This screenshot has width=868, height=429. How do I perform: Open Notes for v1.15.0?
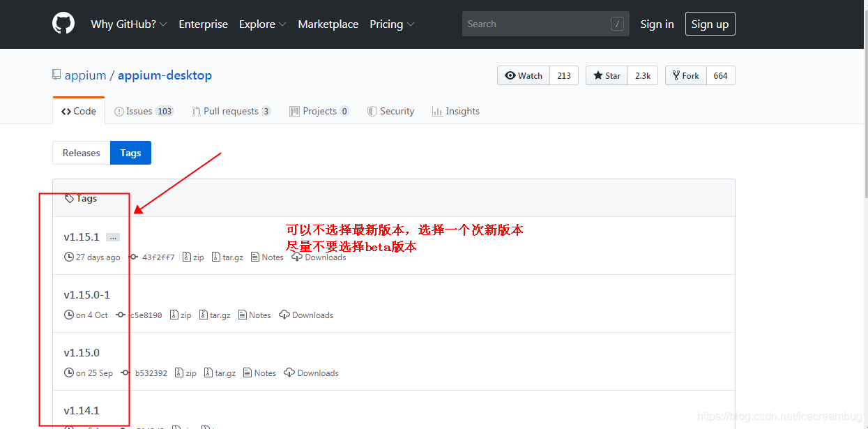pyautogui.click(x=259, y=373)
